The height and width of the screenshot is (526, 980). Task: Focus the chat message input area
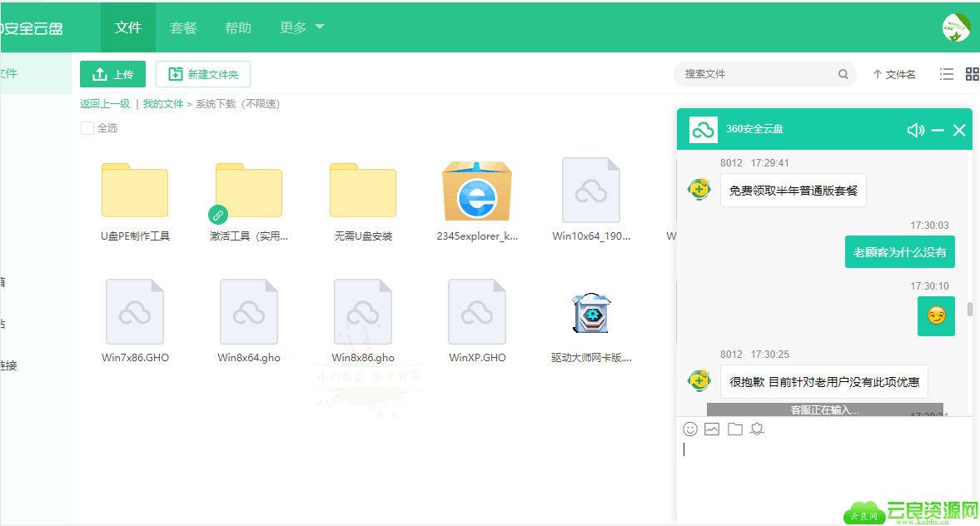(x=823, y=481)
